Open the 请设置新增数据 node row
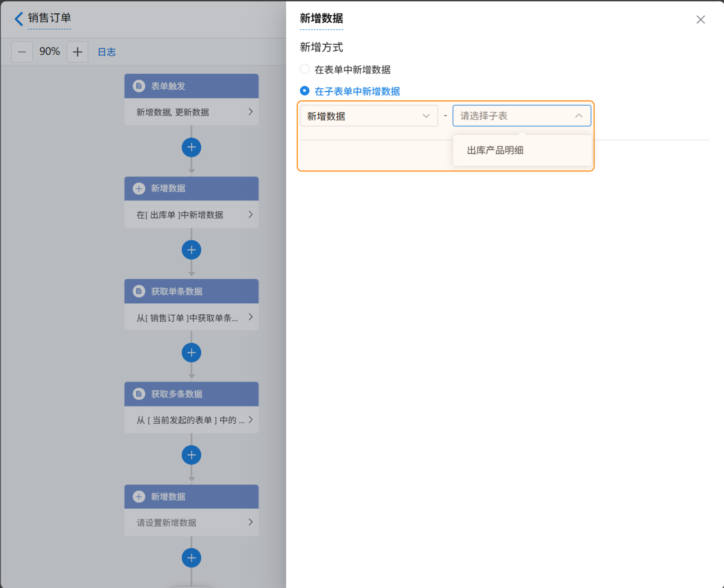 [x=191, y=522]
